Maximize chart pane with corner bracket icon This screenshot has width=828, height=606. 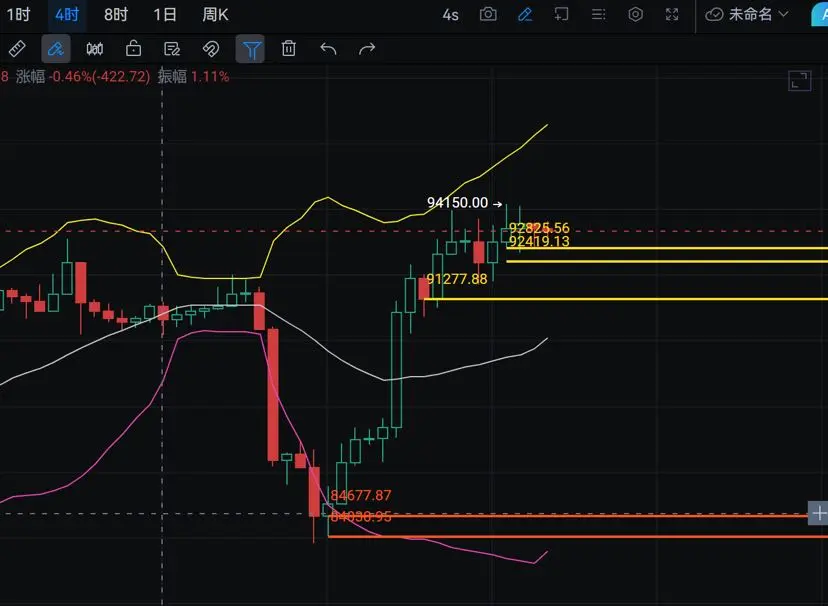tap(799, 81)
